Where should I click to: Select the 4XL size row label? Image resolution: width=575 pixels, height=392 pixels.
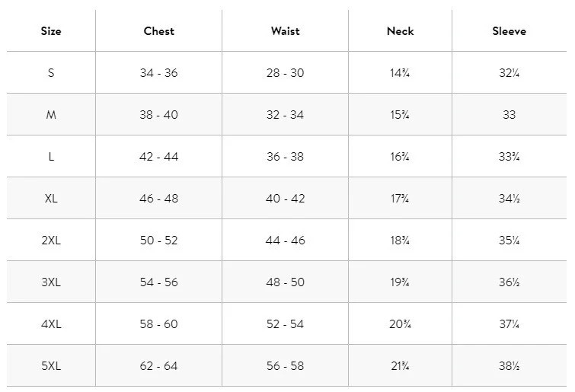51,324
